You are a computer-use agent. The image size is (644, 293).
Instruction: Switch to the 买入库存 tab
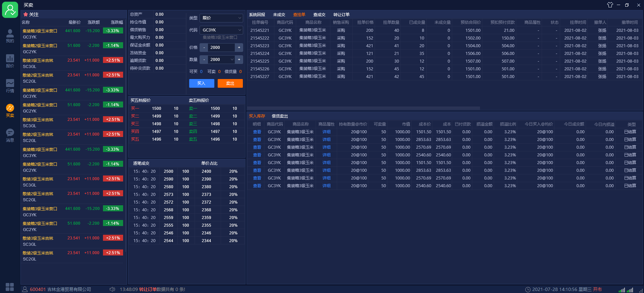(x=257, y=116)
